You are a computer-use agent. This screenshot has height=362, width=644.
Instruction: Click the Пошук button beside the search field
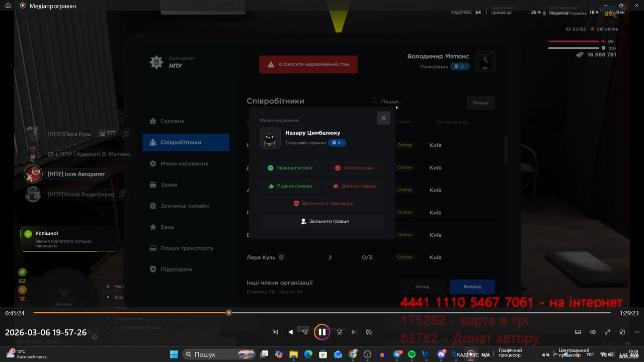coord(480,103)
